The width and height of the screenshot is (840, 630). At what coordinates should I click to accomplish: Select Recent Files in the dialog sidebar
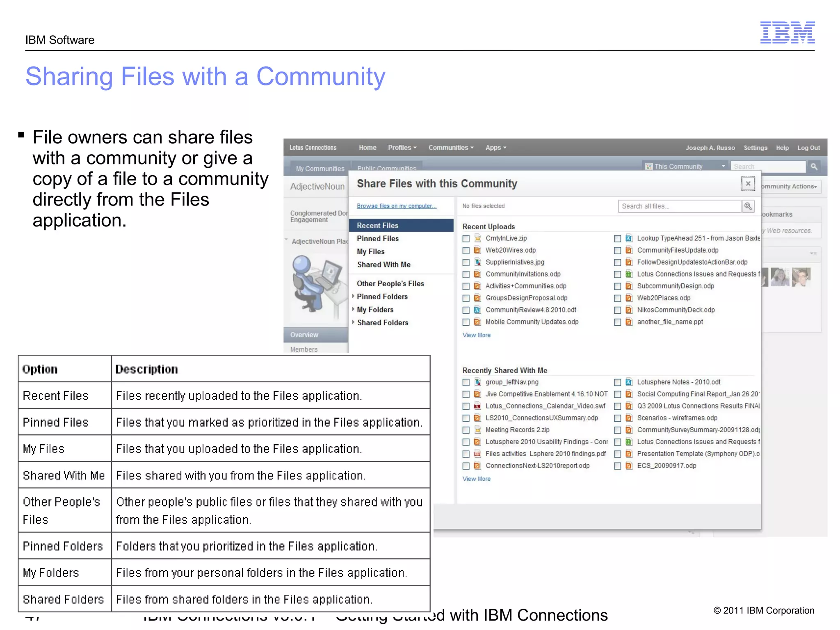[401, 226]
